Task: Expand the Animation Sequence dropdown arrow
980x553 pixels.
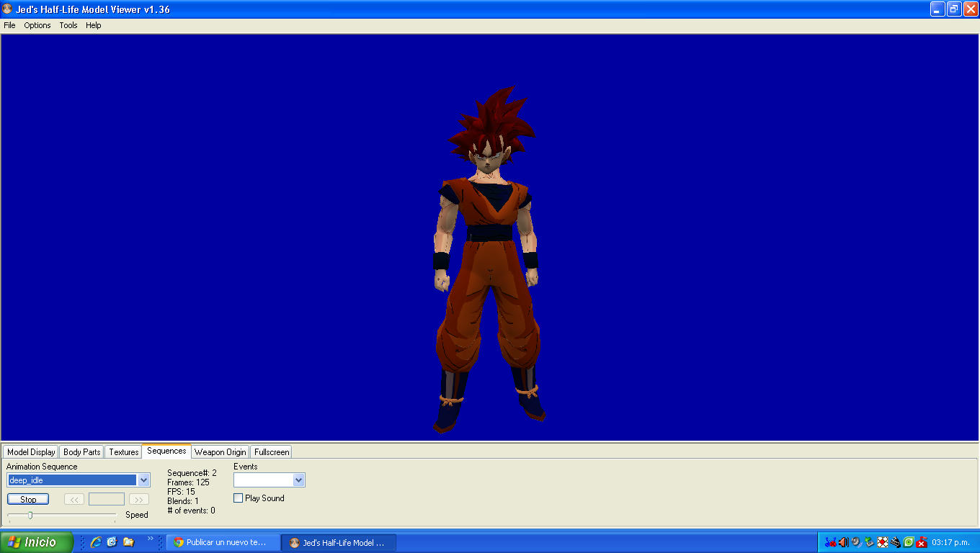Action: (143, 480)
